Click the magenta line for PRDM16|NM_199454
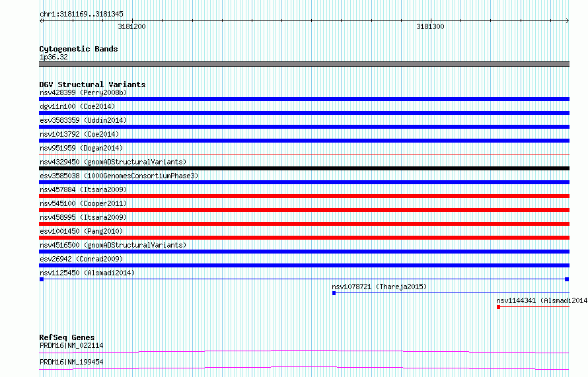Viewport: 588px width, 377px height. [304, 368]
